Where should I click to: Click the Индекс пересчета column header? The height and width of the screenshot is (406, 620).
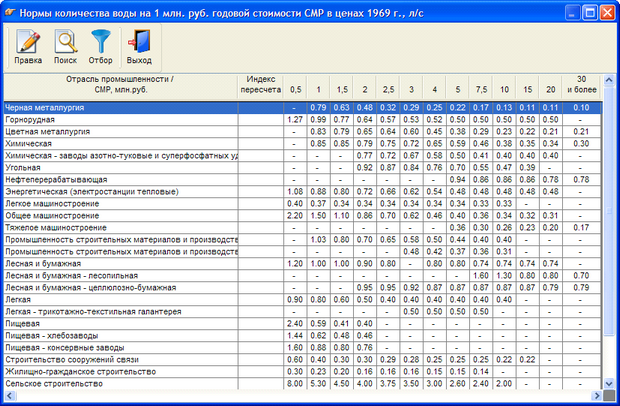pyautogui.click(x=261, y=85)
